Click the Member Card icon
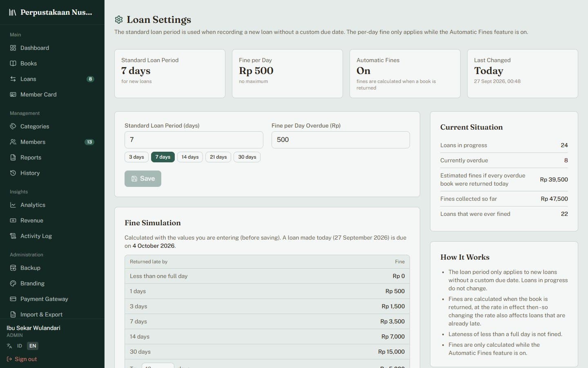Image resolution: width=588 pixels, height=368 pixels. 13,94
